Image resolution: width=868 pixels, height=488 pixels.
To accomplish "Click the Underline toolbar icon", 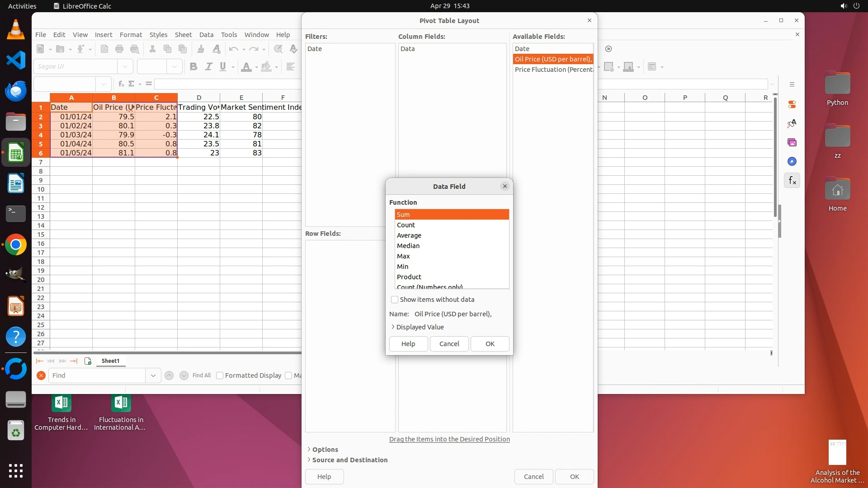I will tap(222, 67).
